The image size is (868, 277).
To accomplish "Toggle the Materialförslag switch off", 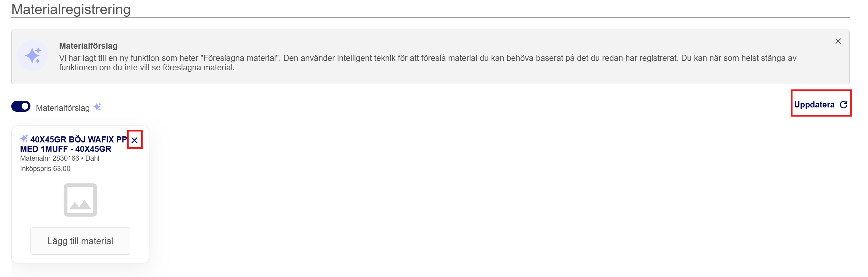I will (21, 107).
